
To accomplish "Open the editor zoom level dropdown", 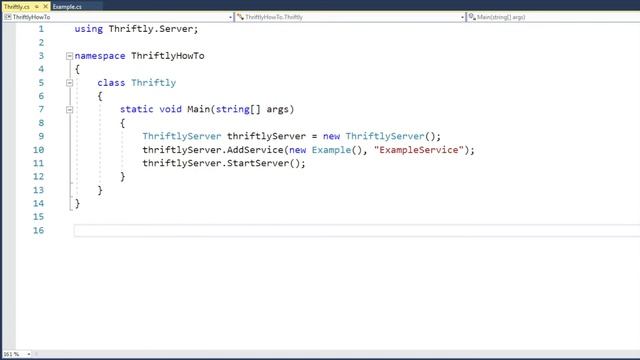I will (29, 354).
